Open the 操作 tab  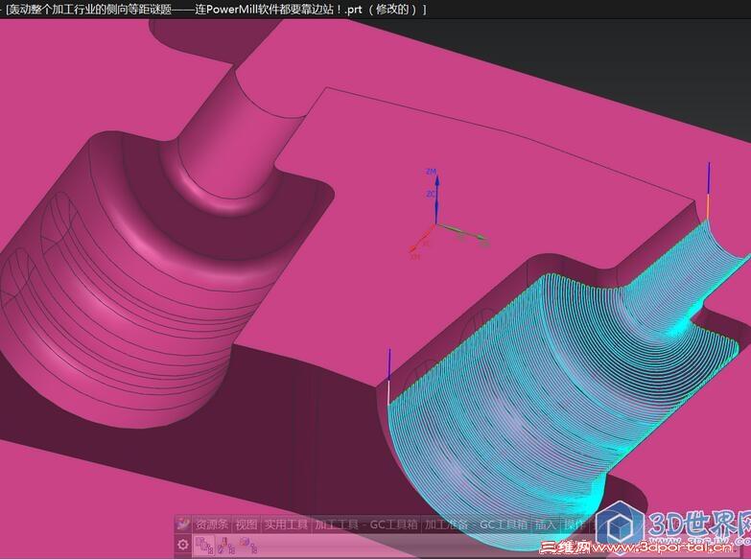coord(574,525)
